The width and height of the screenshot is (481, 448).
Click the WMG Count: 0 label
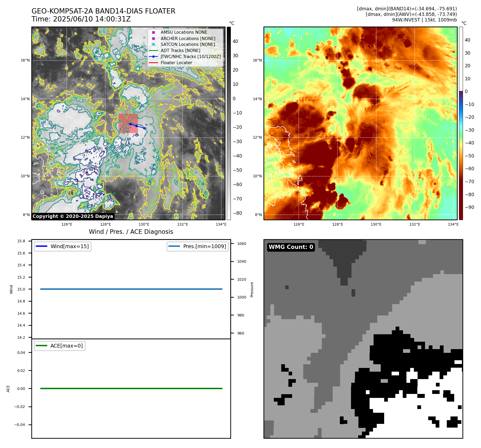tap(291, 247)
